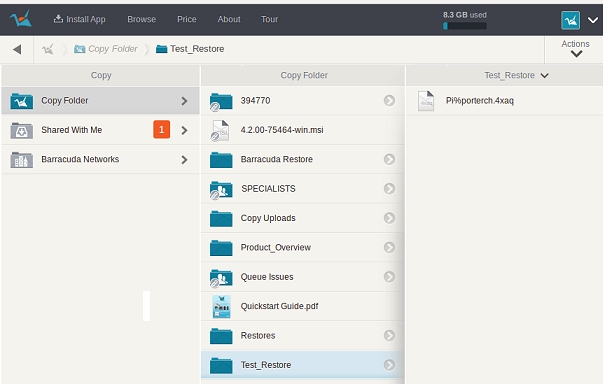Click the 394770 folder name
605x384 pixels.
255,101
